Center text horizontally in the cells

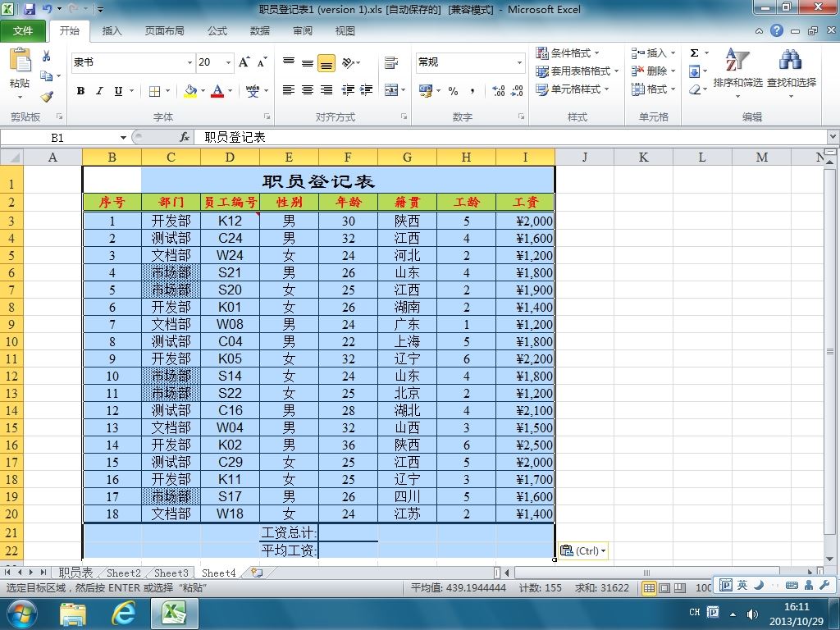coord(308,90)
